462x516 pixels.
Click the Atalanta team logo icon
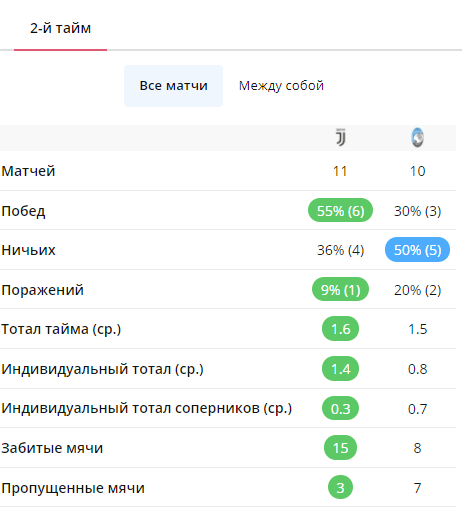tap(417, 137)
